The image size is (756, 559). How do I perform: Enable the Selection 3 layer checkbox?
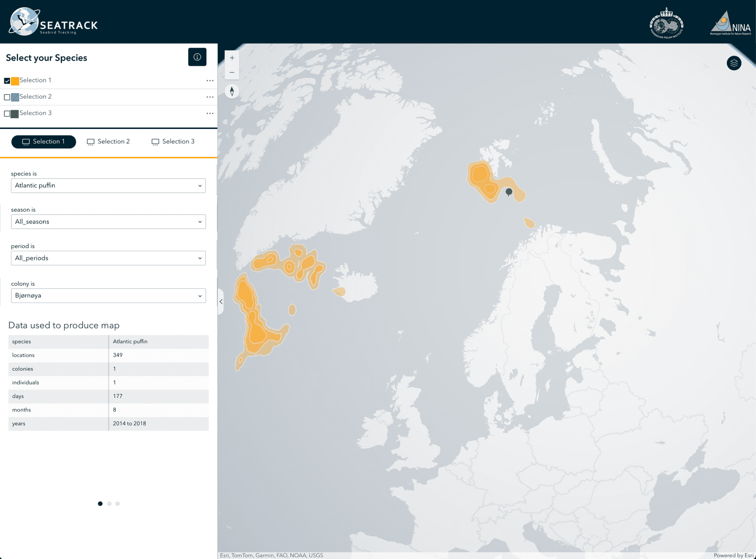7,113
